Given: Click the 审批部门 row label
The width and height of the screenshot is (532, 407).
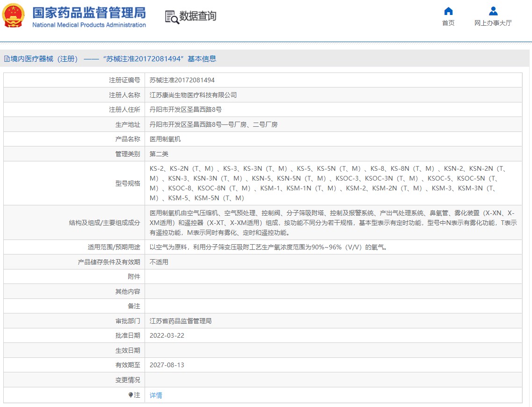Looking at the screenshot, I should coord(128,321).
